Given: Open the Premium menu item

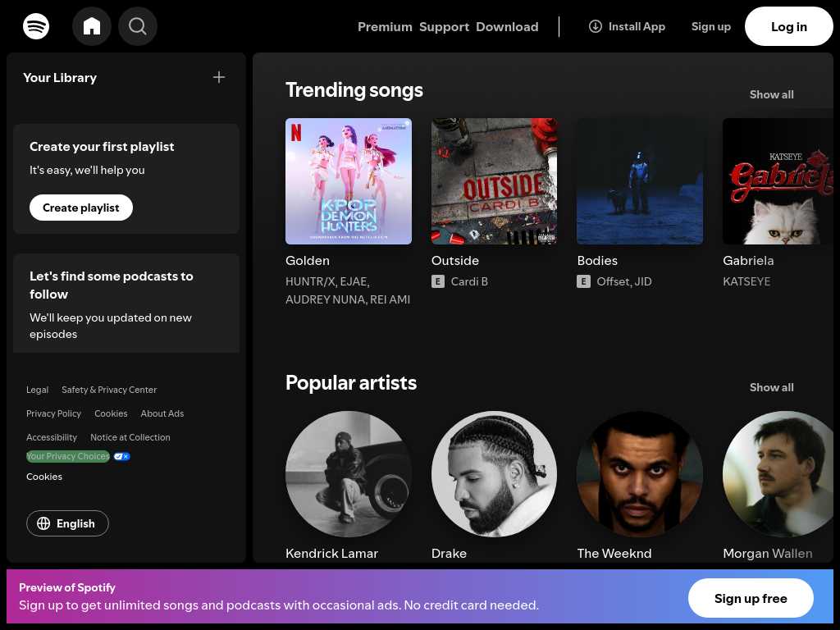Looking at the screenshot, I should [385, 27].
